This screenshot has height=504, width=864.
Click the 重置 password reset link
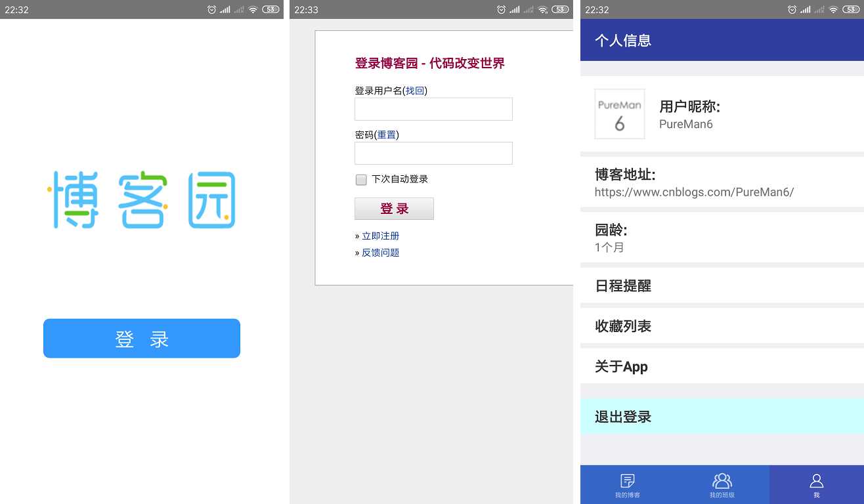pyautogui.click(x=387, y=135)
